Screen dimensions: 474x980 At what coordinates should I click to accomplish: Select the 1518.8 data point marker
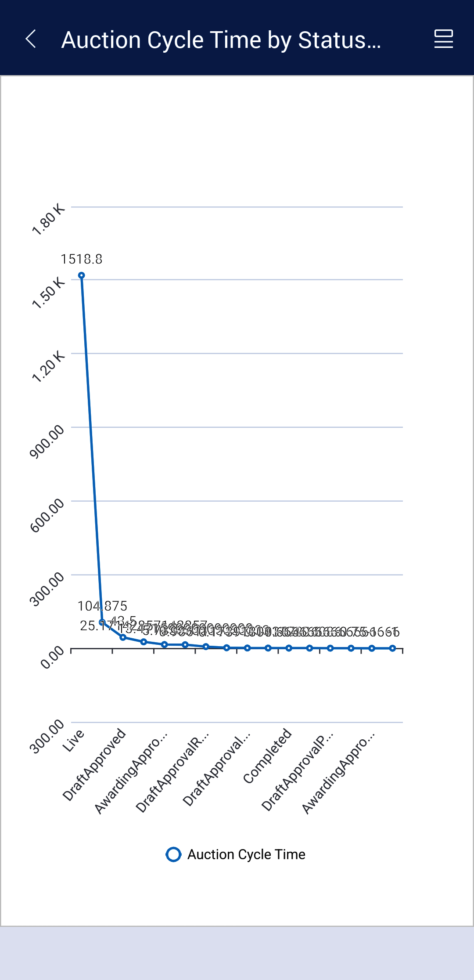(x=82, y=275)
